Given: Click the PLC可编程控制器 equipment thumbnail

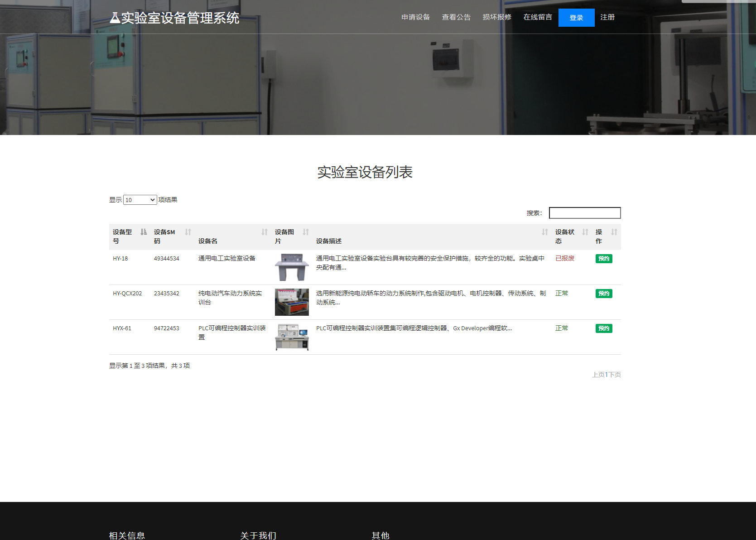Looking at the screenshot, I should pyautogui.click(x=291, y=337).
